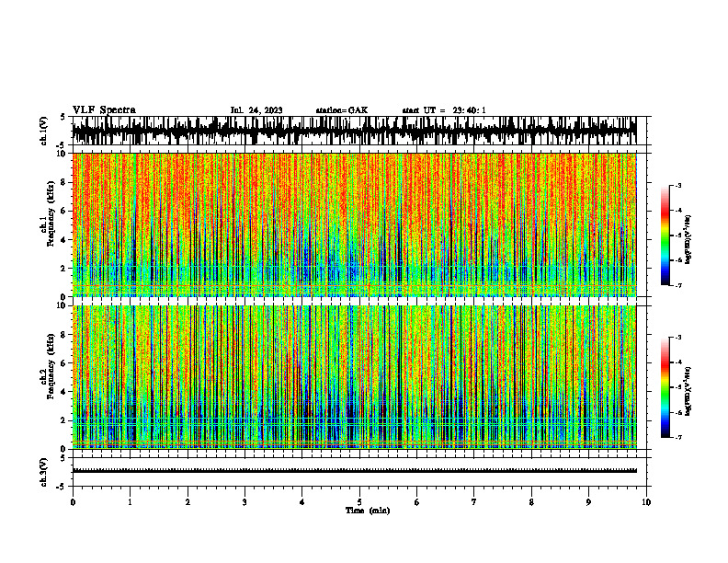Click the VLF Spectra title text
The image size is (728, 563).
104,110
